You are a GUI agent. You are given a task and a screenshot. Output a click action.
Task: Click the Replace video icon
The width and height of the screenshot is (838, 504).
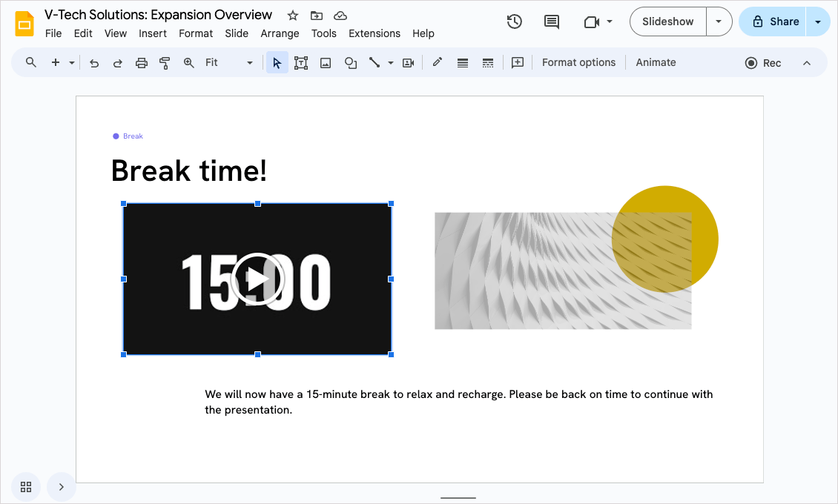(409, 63)
